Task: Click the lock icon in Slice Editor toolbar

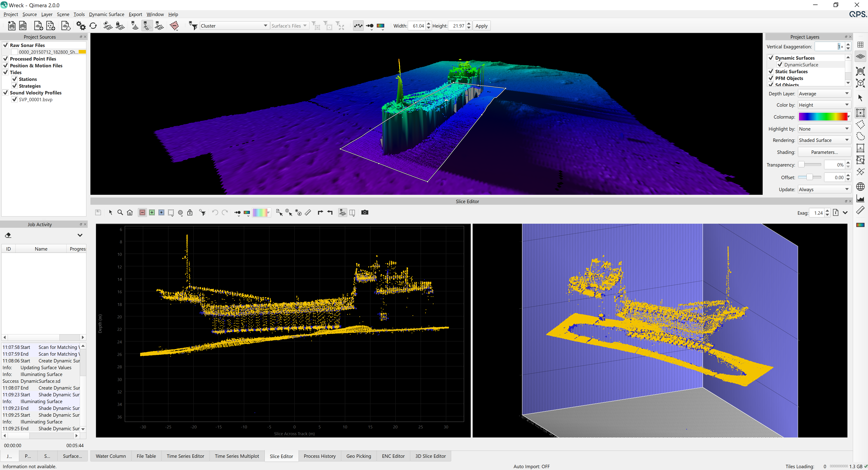Action: coord(190,213)
